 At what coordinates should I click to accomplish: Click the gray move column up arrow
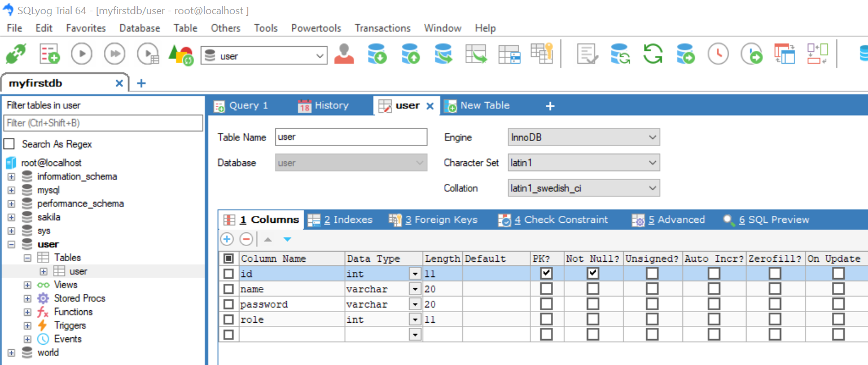pos(268,239)
